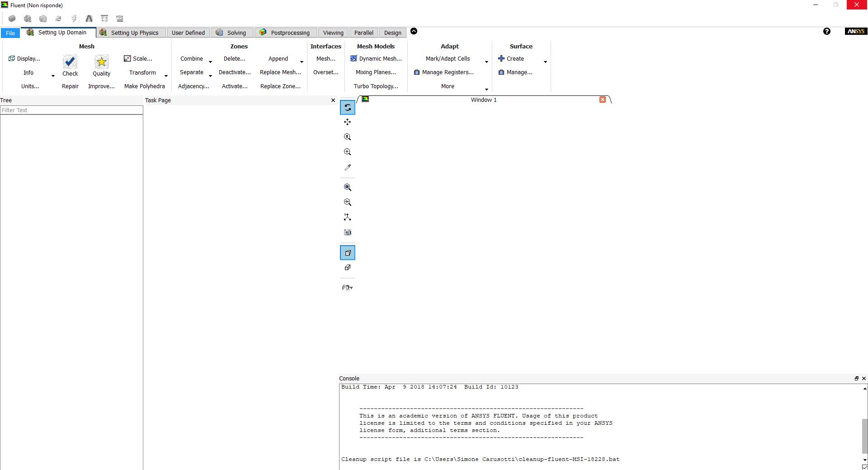
Task: Click the MO lines toolbar icon
Action: [x=120, y=19]
